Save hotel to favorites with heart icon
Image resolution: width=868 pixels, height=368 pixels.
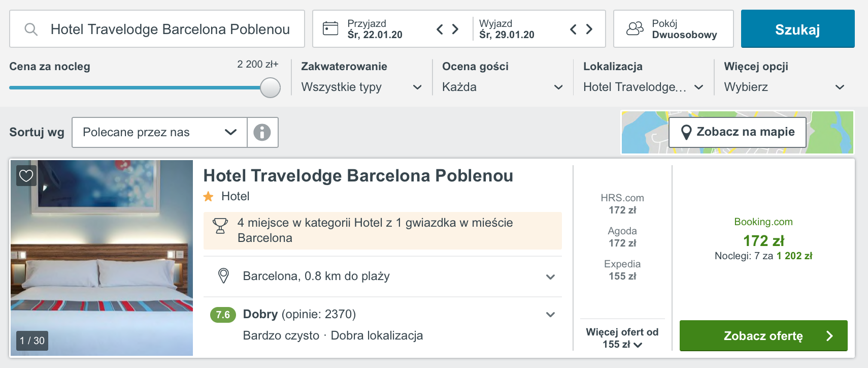click(26, 176)
